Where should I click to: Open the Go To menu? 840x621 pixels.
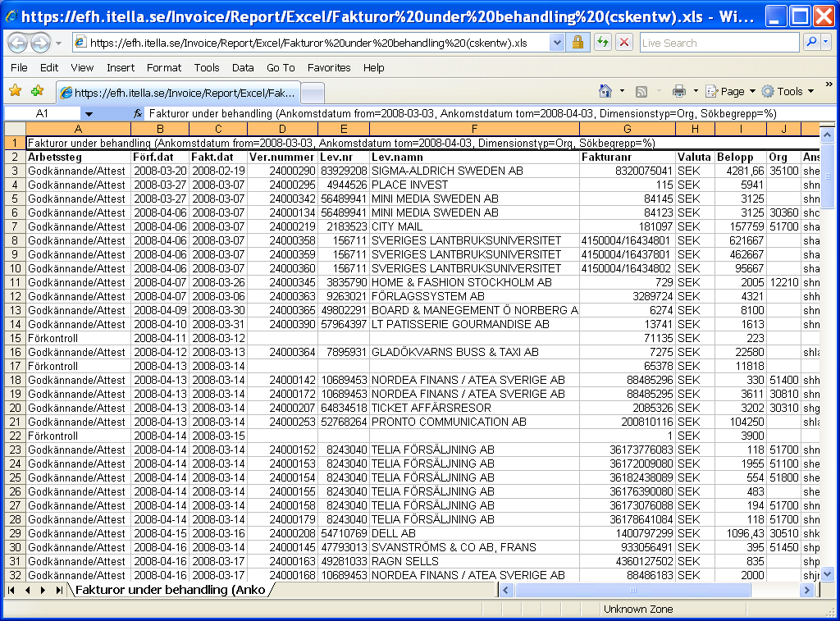click(x=281, y=67)
